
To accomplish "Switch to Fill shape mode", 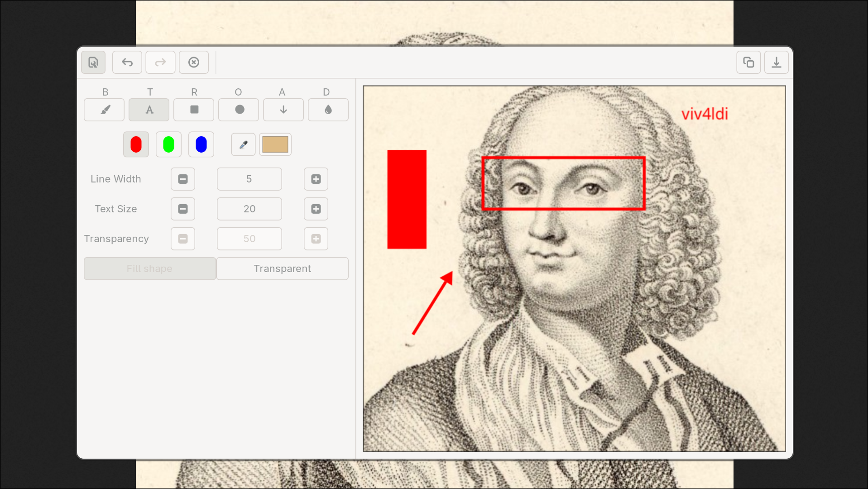I will (150, 269).
